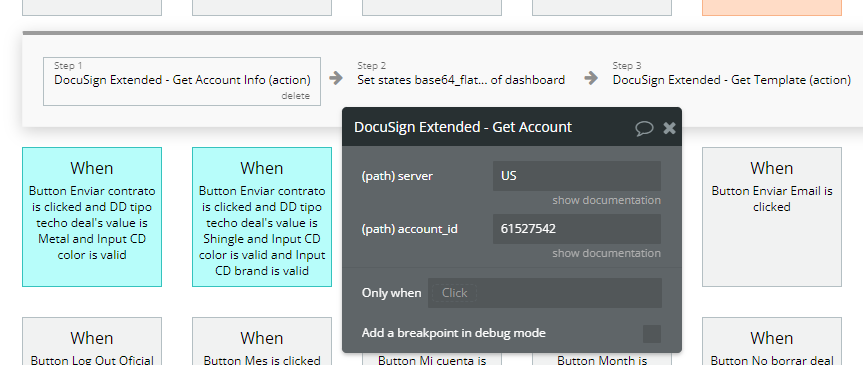Select the Metal techo deal workflow event

[x=92, y=217]
